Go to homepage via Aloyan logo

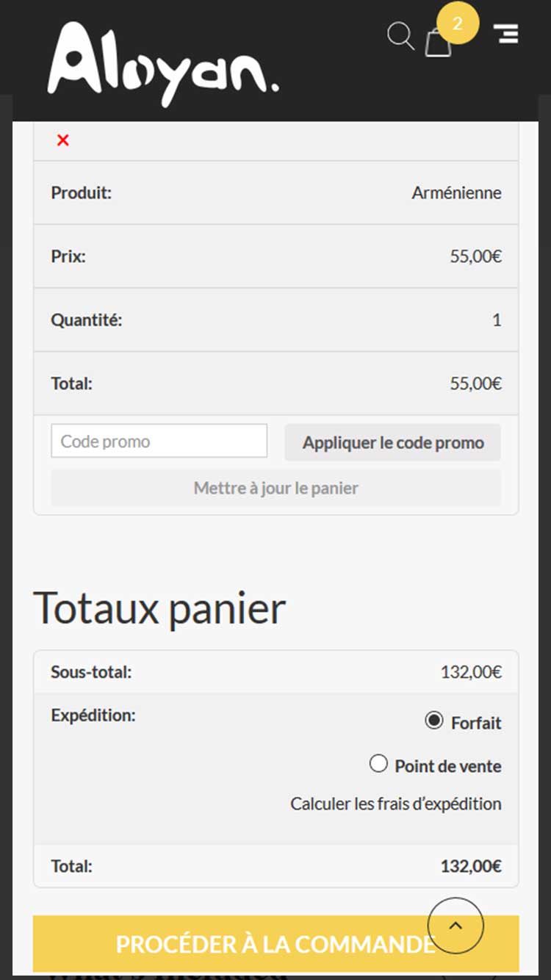click(163, 65)
